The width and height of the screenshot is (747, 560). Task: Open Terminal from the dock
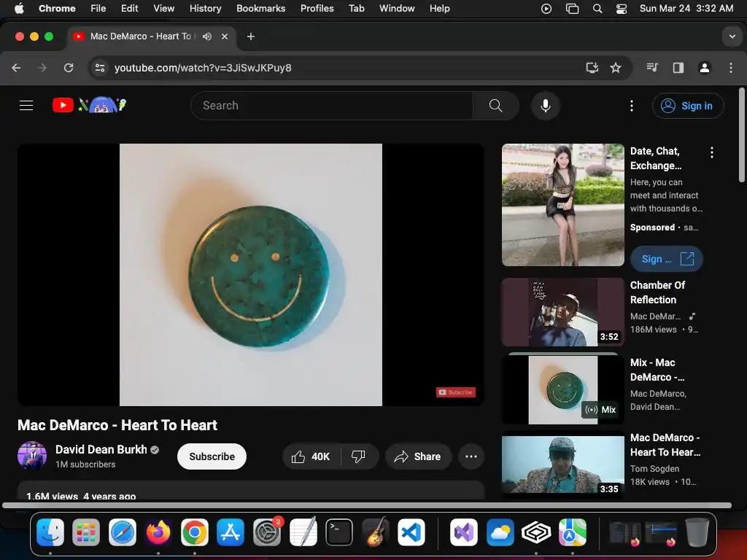[x=338, y=532]
